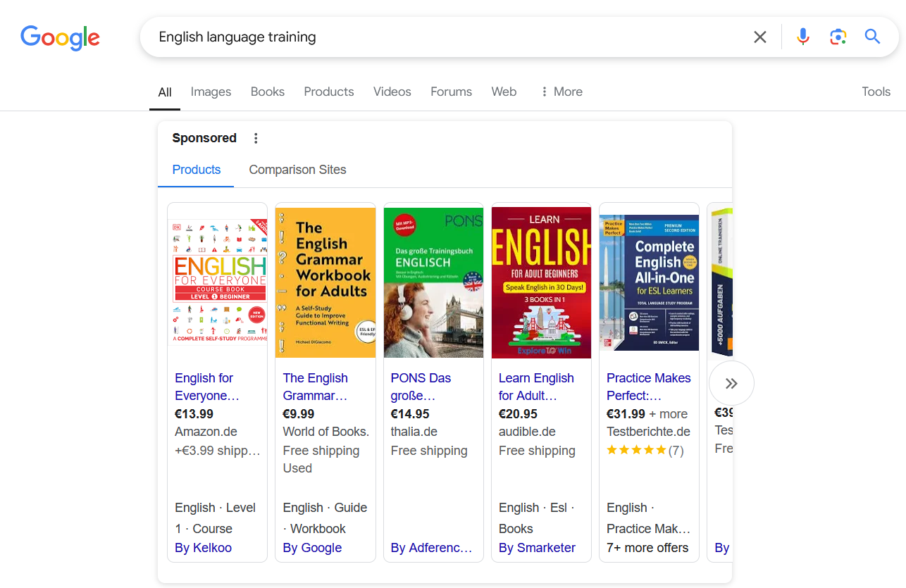Click the Learn English red book cover
The height and width of the screenshot is (588, 906).
click(x=541, y=282)
